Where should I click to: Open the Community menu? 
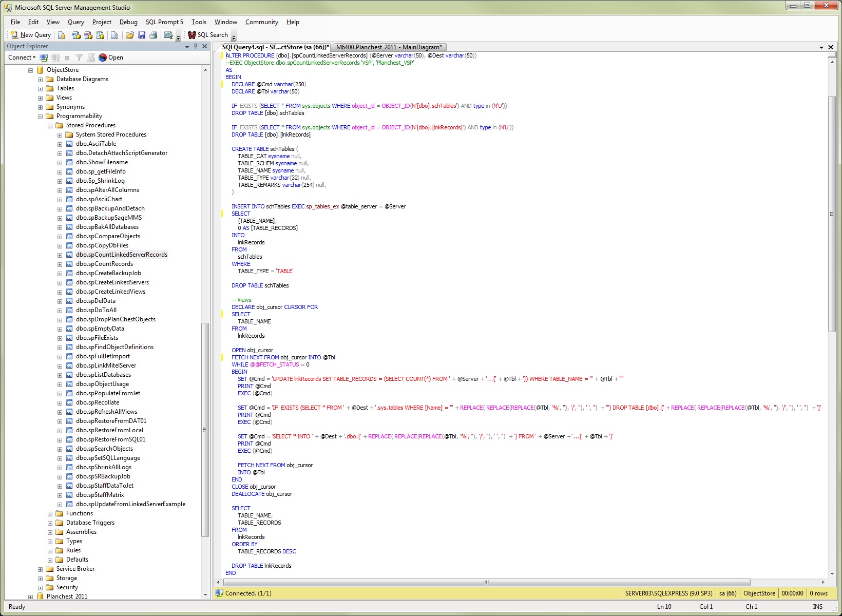(261, 22)
